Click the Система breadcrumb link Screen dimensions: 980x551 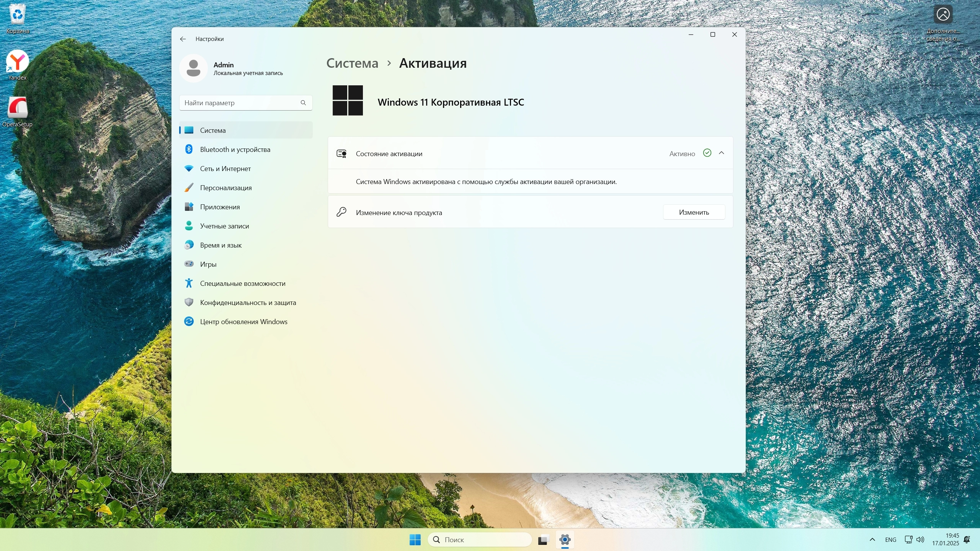pos(352,63)
